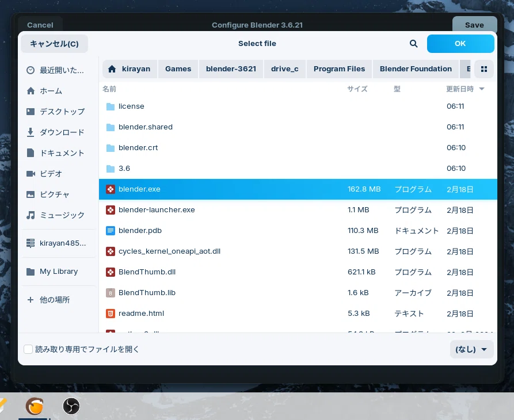Open the (なし) file filter dropdown
514x420 pixels.
pos(471,349)
